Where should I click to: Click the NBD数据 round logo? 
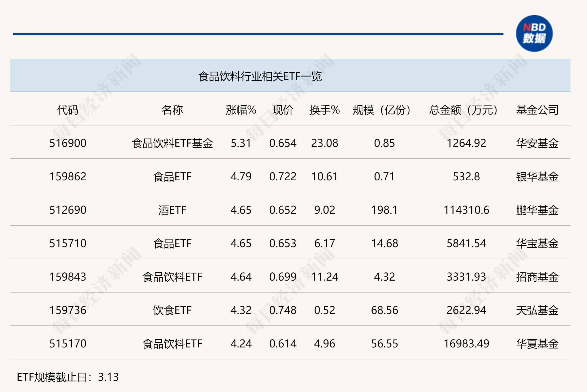[534, 34]
